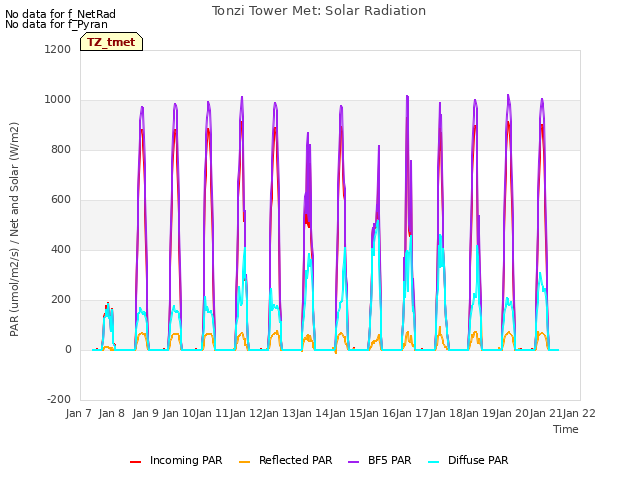Viewport: 640px width, 480px height.
Task: Click the x-axis label Time
Action: tap(566, 429)
